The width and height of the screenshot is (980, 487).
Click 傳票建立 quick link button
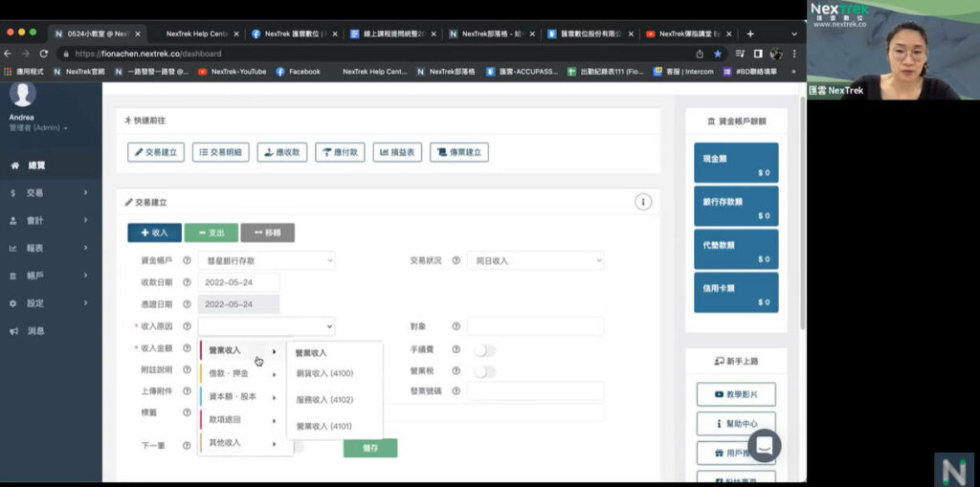click(x=459, y=152)
